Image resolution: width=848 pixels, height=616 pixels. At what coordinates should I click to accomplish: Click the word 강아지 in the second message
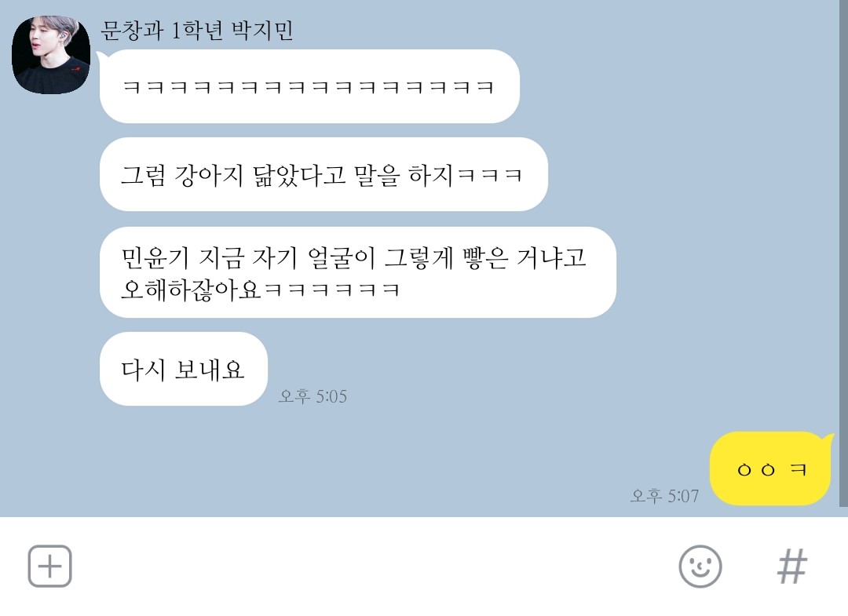208,175
